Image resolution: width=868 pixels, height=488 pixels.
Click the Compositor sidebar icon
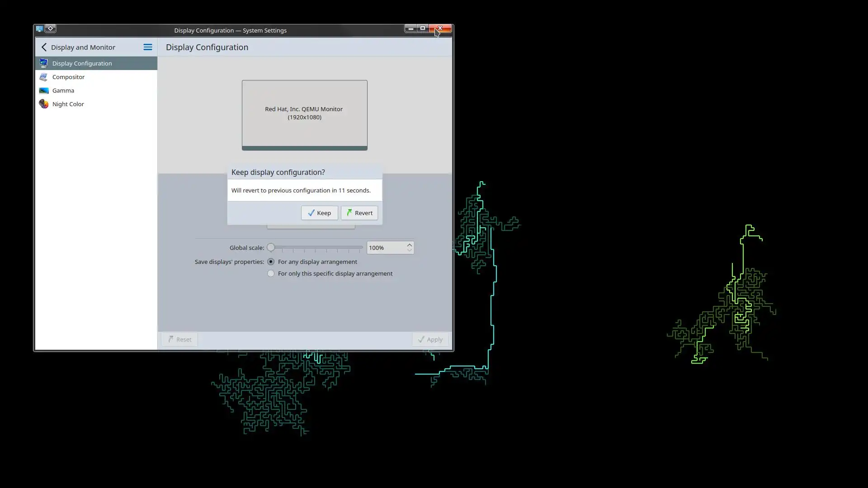point(43,77)
